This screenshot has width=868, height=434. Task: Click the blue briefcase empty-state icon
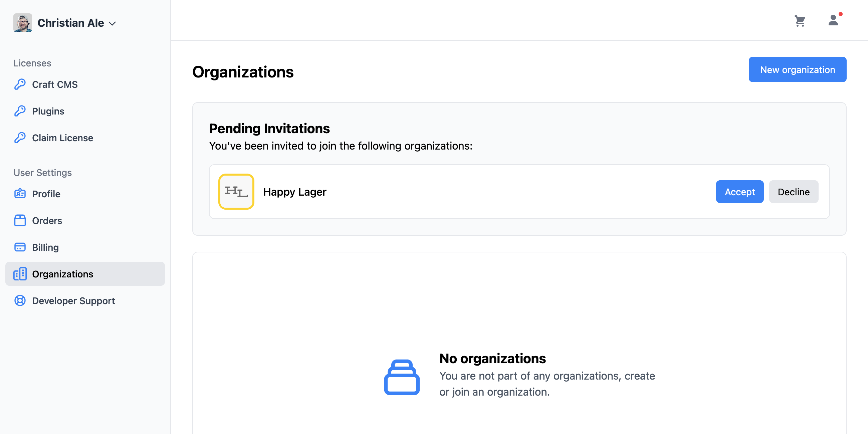click(x=402, y=377)
